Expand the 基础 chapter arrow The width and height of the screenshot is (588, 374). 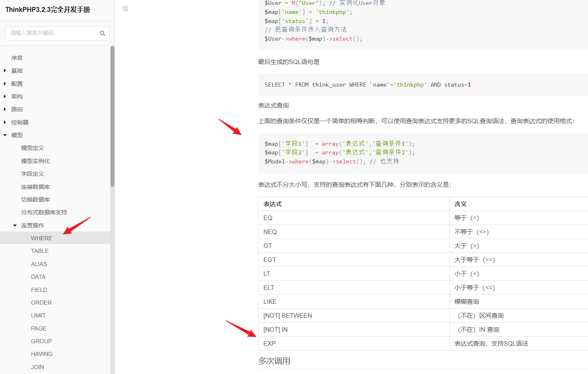click(5, 71)
